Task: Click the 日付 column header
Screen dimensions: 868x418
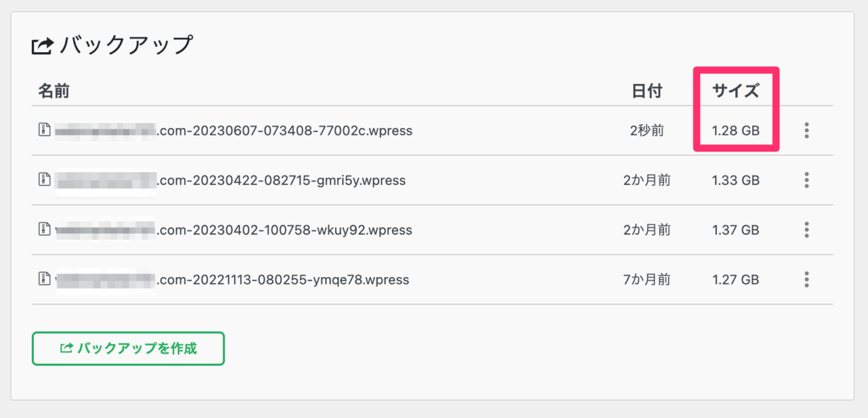Action: pyautogui.click(x=646, y=91)
